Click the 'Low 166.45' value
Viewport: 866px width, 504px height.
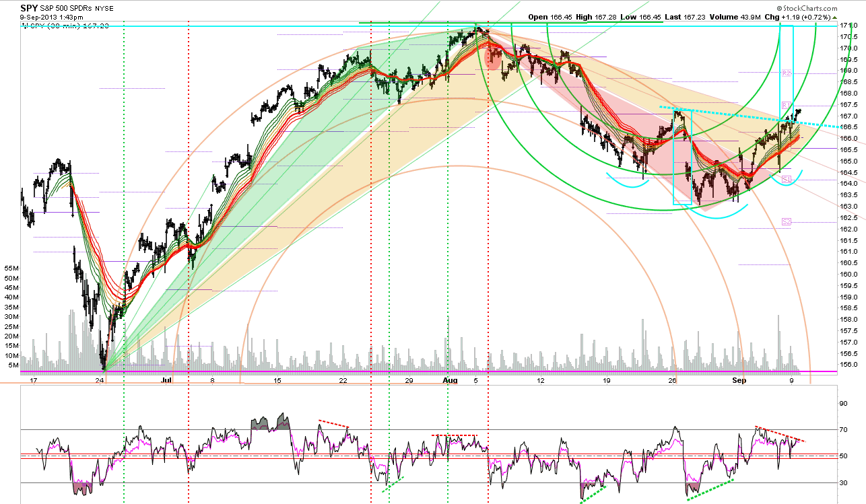click(x=639, y=17)
